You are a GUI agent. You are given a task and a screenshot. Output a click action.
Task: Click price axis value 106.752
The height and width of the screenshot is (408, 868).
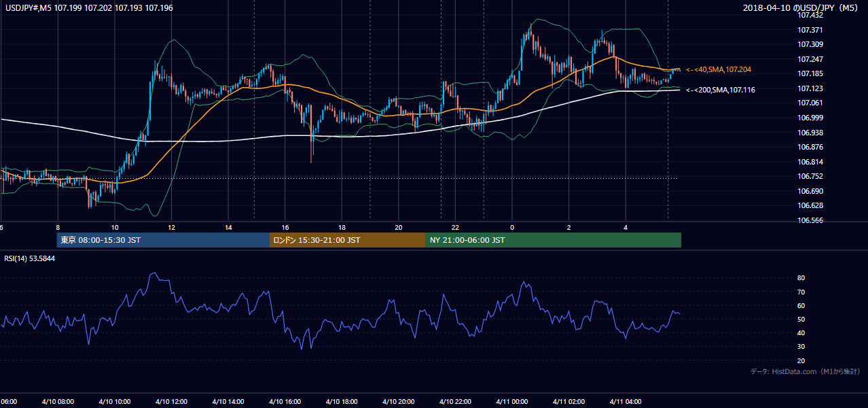[810, 177]
